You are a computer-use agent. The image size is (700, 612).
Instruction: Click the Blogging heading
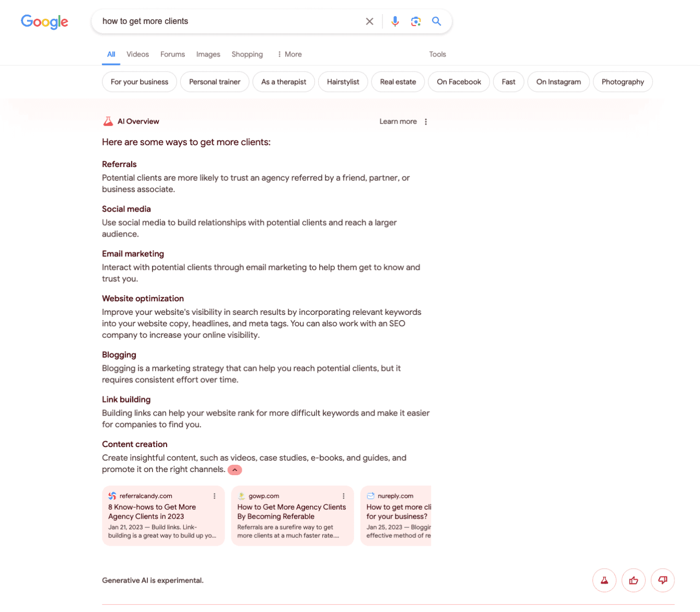point(119,355)
